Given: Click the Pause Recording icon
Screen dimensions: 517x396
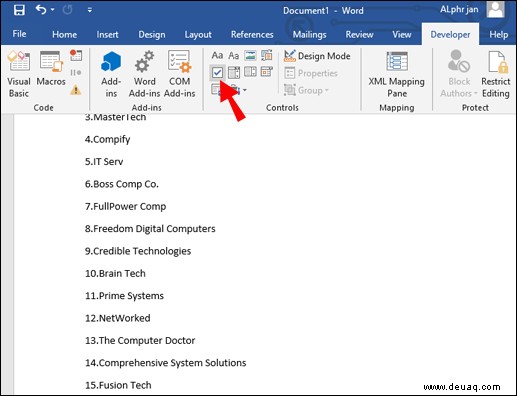Looking at the screenshot, I should (x=76, y=73).
